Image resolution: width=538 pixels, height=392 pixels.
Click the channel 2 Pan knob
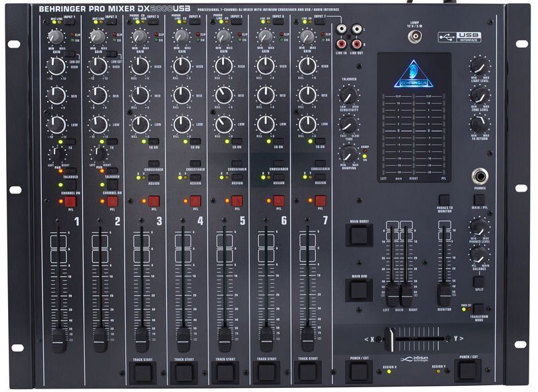click(x=99, y=154)
